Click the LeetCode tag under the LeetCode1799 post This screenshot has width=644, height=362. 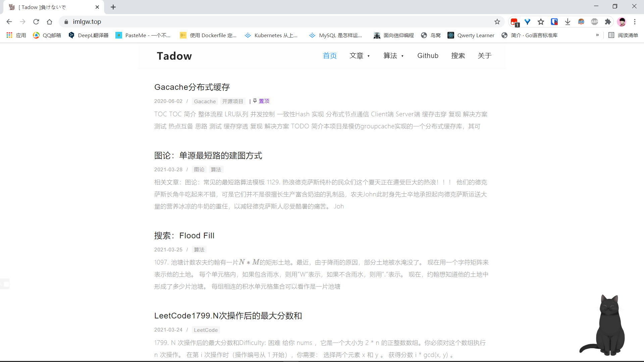(206, 330)
